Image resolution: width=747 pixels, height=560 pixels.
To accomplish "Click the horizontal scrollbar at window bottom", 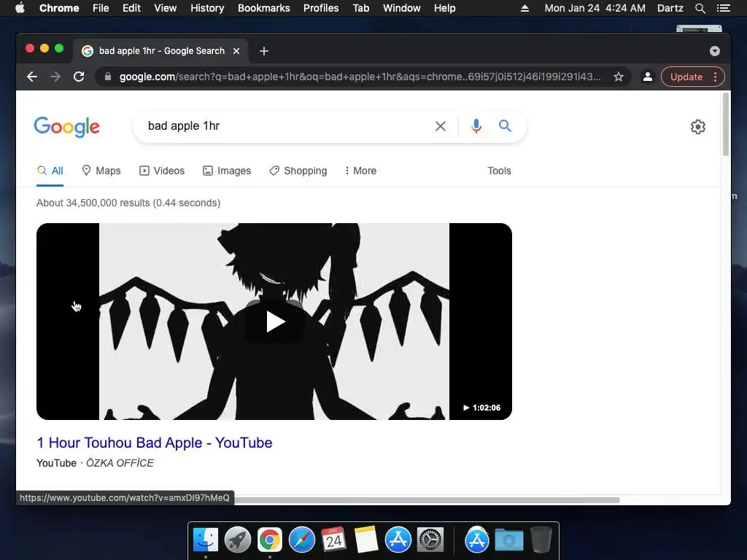I will [426, 500].
